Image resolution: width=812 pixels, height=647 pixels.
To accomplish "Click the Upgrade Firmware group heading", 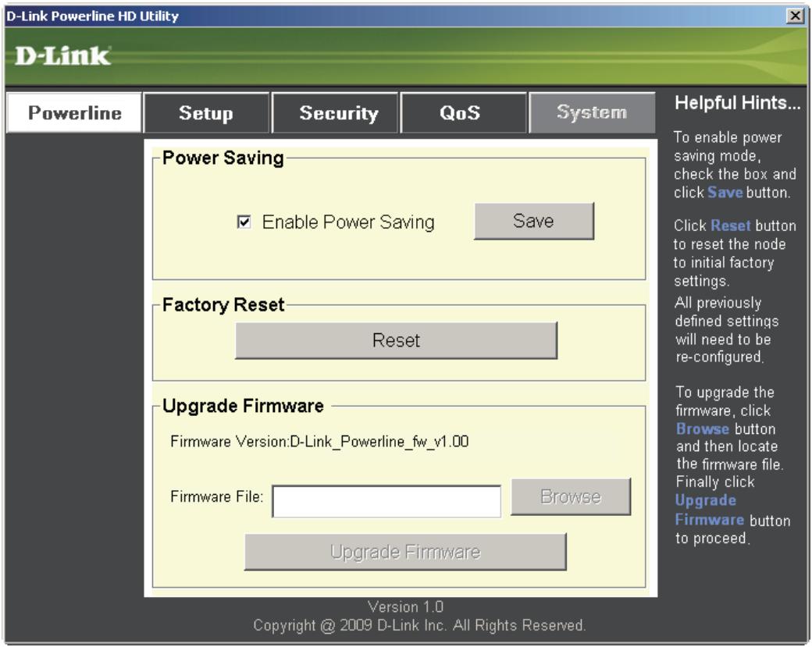I will click(243, 406).
